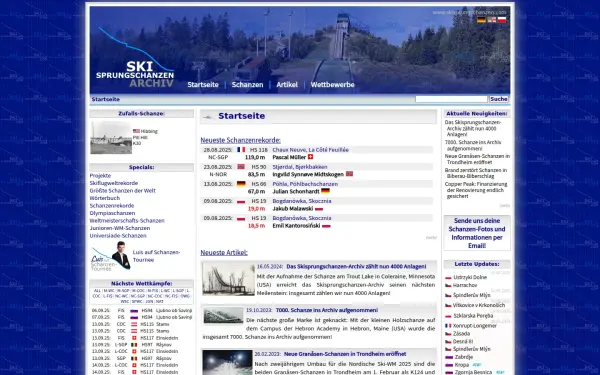Open the Junioren-WM-Schanzen link
This screenshot has width=600, height=375.
click(x=120, y=228)
